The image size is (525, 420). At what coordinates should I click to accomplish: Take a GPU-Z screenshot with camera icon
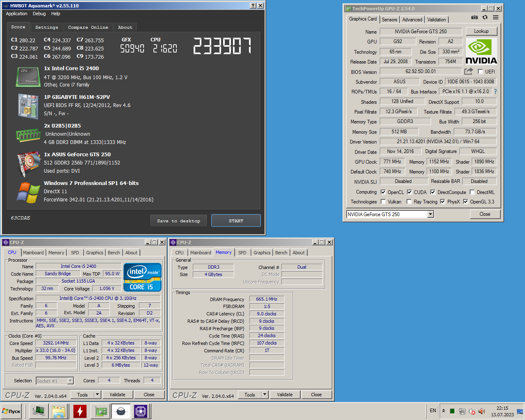pyautogui.click(x=474, y=17)
